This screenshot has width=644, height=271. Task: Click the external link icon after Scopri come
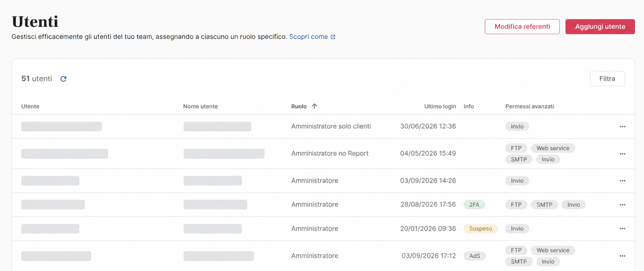click(333, 37)
